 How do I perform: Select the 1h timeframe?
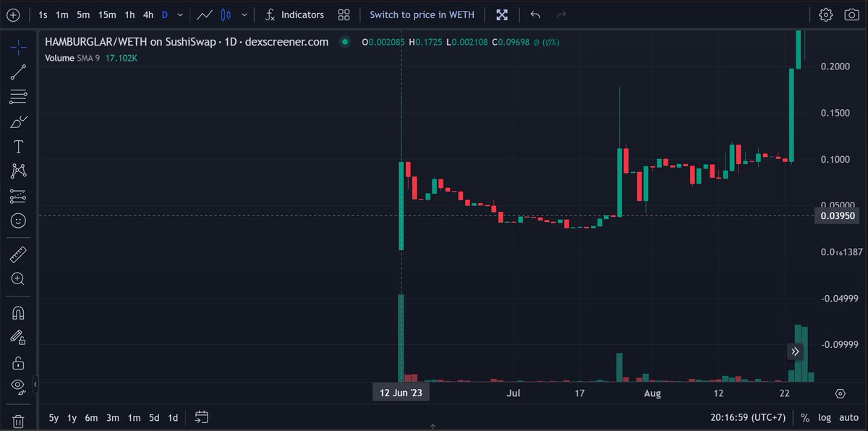(129, 14)
